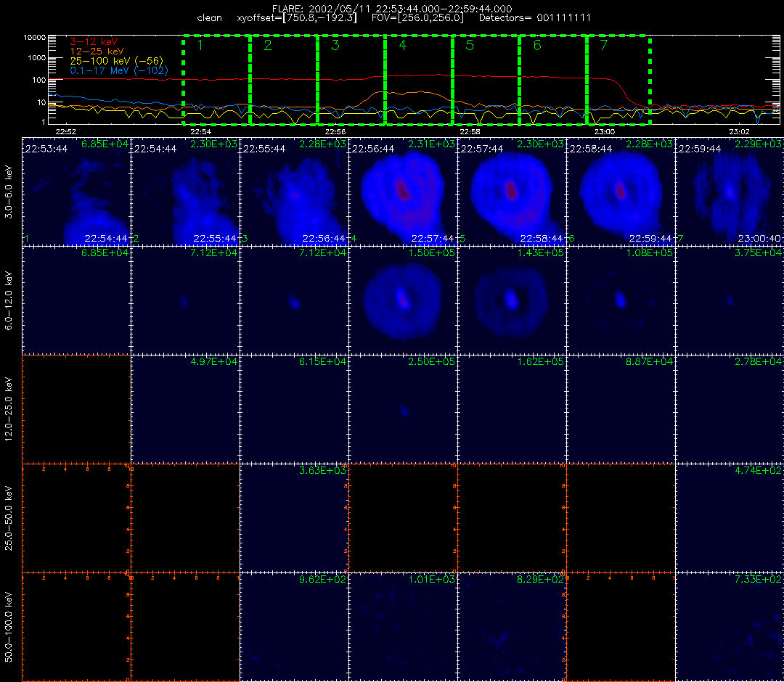This screenshot has height=682, width=784.
Task: Click the "25.0-50.0 keV" row label
Action: click(9, 518)
